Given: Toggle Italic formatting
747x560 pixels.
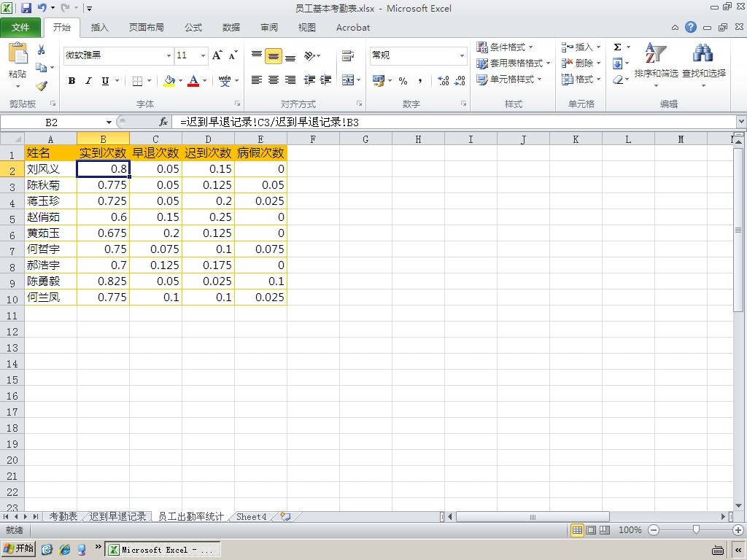Looking at the screenshot, I should (x=88, y=80).
